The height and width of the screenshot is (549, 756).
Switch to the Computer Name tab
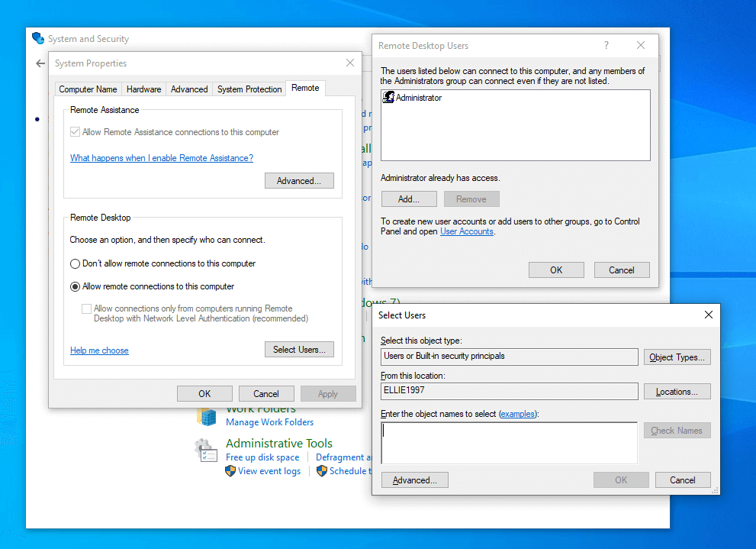(88, 89)
